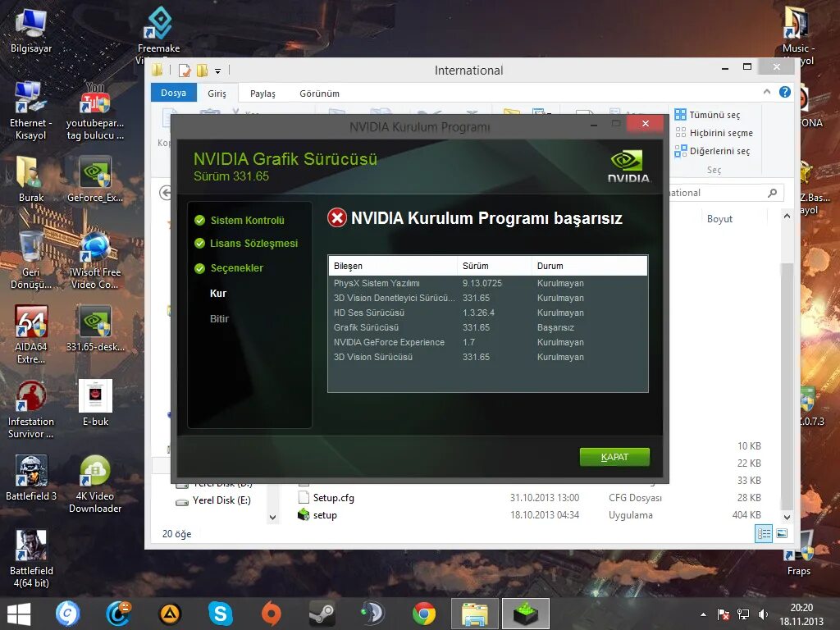
Task: Switch Explorer to details view icon
Action: tap(764, 533)
